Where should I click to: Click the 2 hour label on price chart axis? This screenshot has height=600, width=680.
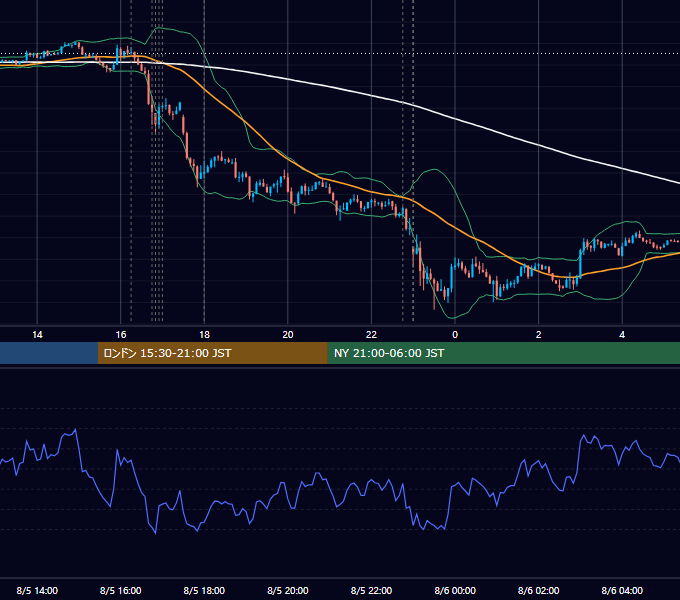pos(539,335)
